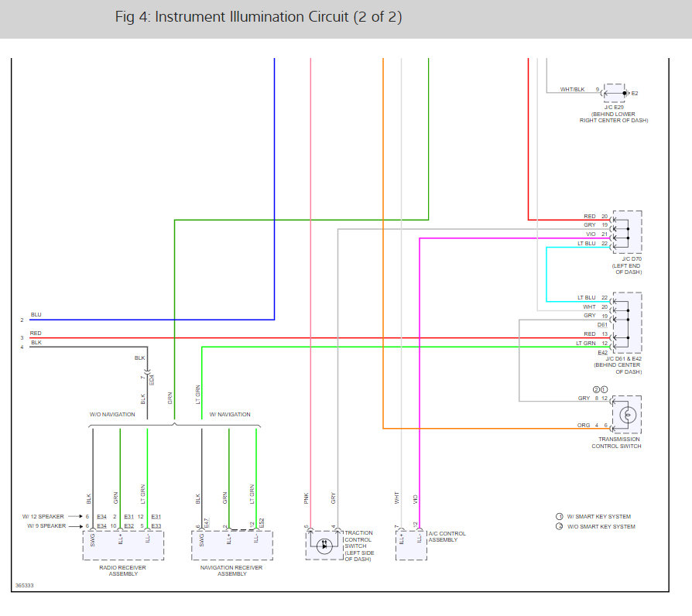Viewport: 692px width, 616px height.
Task: Click the 'W/O SMART KEY SYSTEM' legend text
Action: click(x=601, y=526)
